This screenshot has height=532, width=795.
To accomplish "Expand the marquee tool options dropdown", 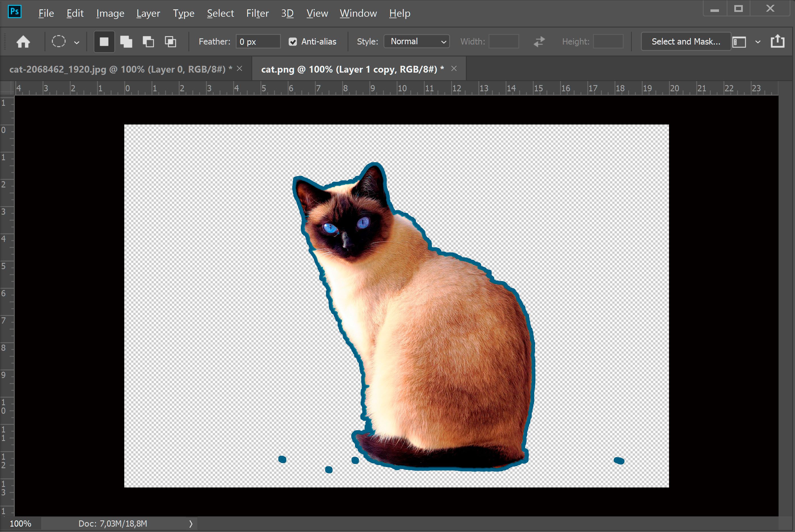I will (x=77, y=42).
